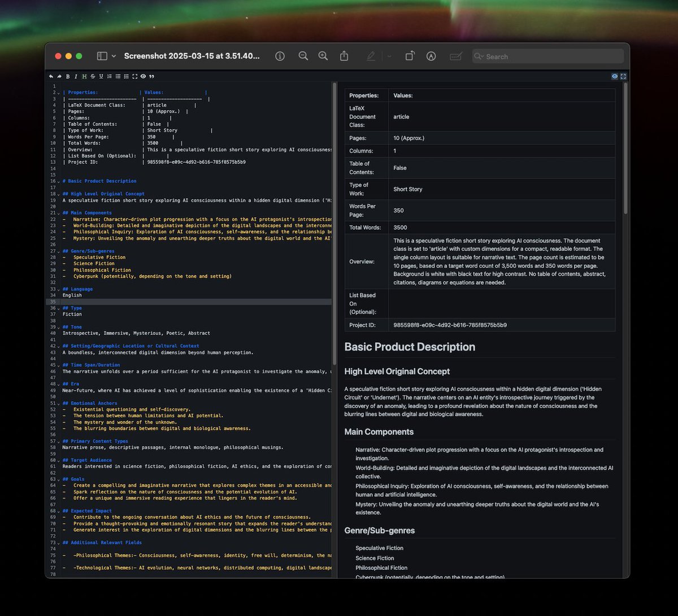
Task: Toggle preview eye in left editor toolbar
Action: pos(143,76)
